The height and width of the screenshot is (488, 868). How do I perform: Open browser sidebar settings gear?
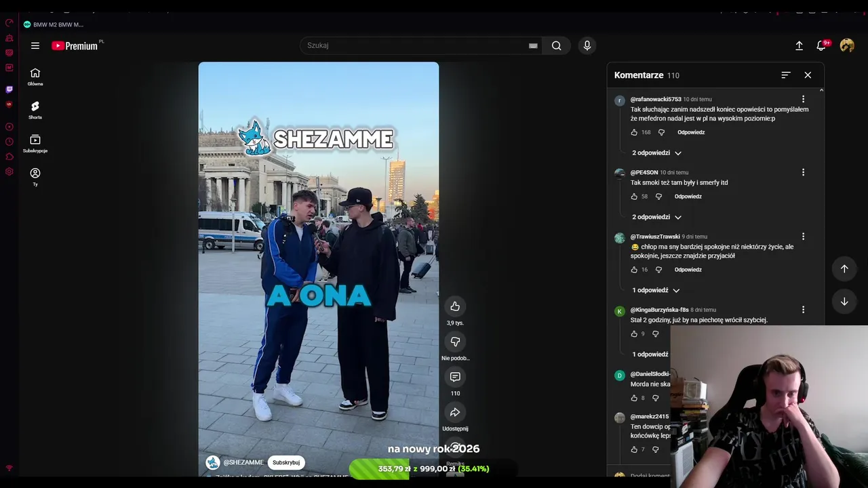(9, 171)
